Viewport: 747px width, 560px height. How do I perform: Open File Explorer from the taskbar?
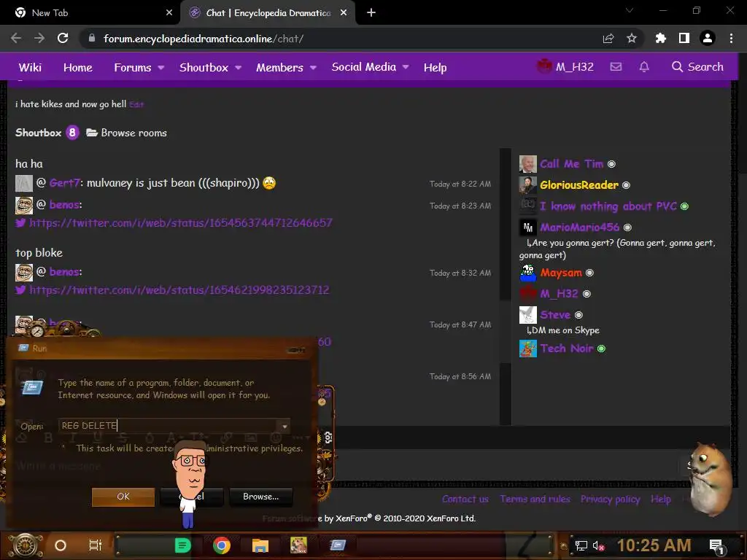tap(260, 545)
